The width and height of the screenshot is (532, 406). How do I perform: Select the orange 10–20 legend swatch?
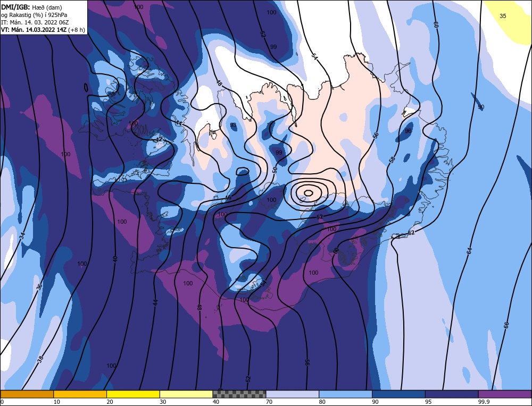pos(80,394)
